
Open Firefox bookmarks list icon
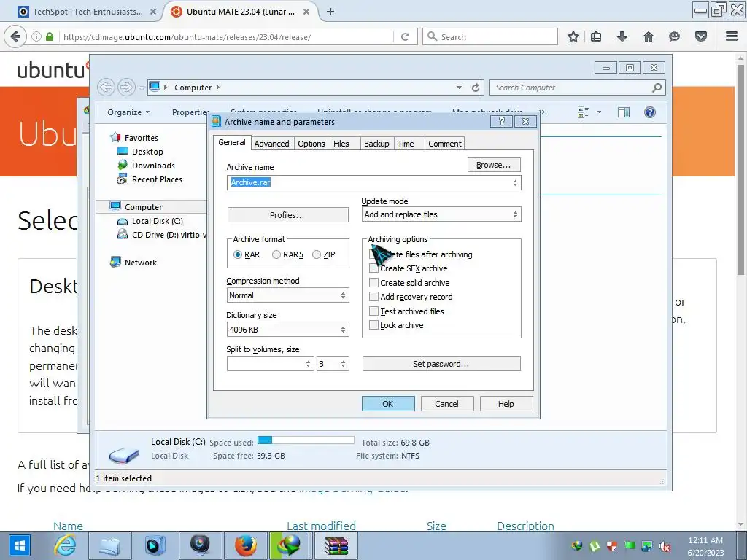click(x=596, y=36)
